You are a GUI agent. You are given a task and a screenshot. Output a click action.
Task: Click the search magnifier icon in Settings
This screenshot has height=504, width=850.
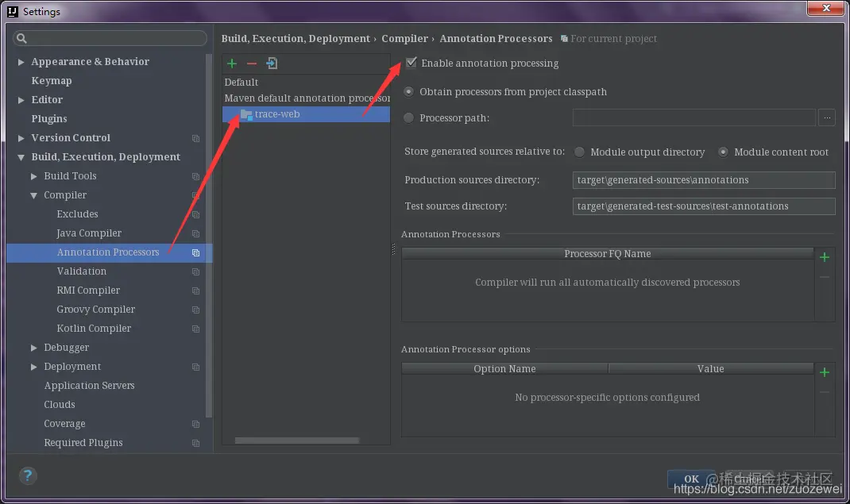[21, 38]
